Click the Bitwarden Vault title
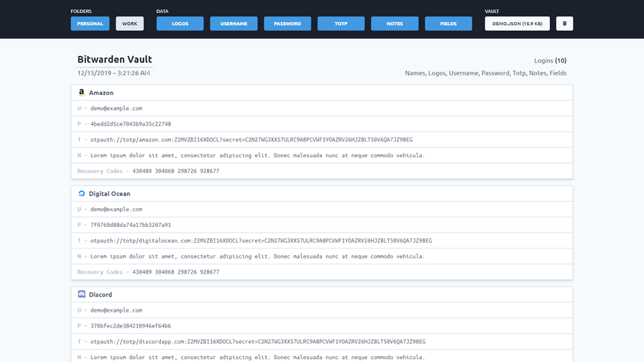644x362 pixels. pos(114,60)
